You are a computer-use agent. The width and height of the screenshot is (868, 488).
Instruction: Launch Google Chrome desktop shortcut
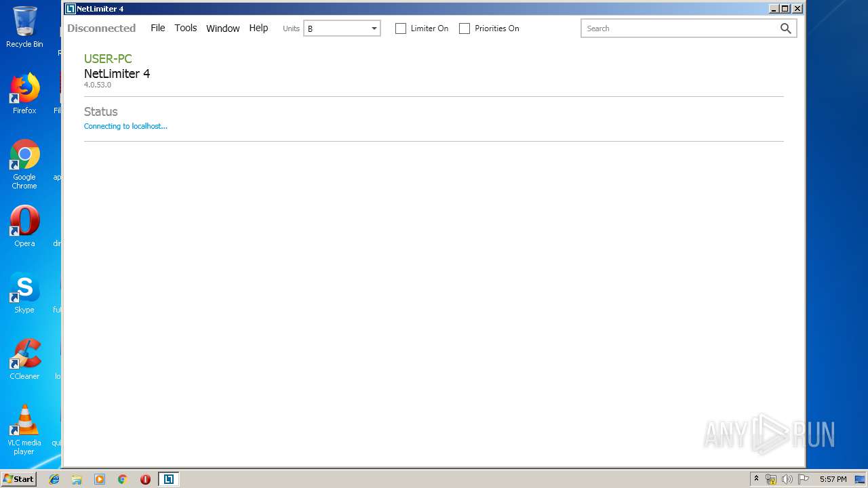24,164
